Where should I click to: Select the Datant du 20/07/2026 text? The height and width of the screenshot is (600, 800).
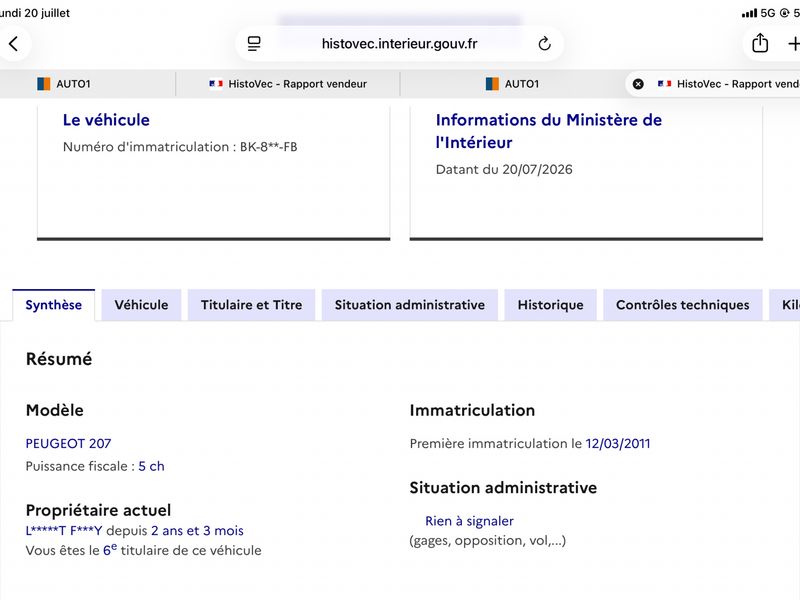(504, 169)
